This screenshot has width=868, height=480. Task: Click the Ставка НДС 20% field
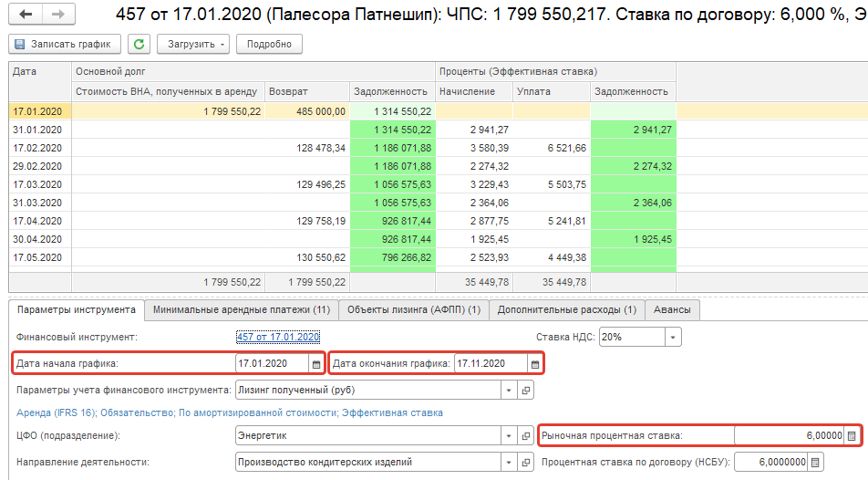pyautogui.click(x=632, y=337)
